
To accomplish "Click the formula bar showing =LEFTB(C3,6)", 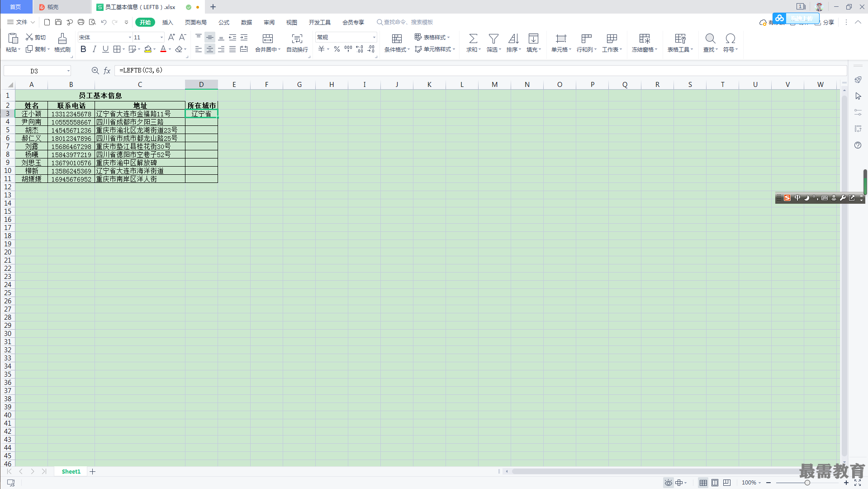I will [x=480, y=71].
